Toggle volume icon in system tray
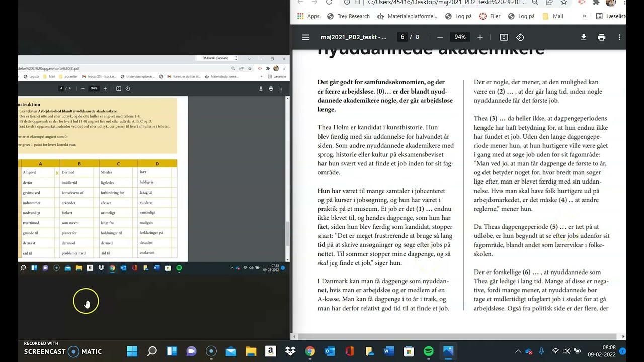The image size is (644, 362). (567, 351)
